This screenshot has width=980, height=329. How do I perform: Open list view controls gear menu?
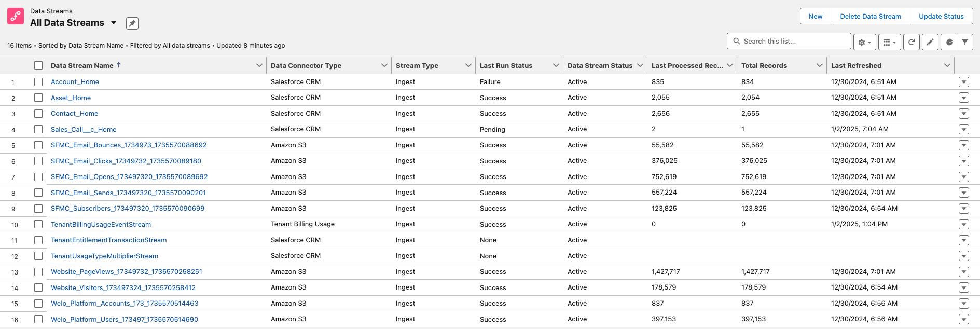coord(865,42)
